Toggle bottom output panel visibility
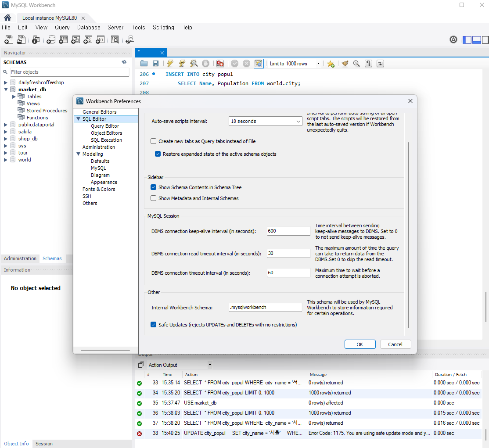 tap(477, 39)
